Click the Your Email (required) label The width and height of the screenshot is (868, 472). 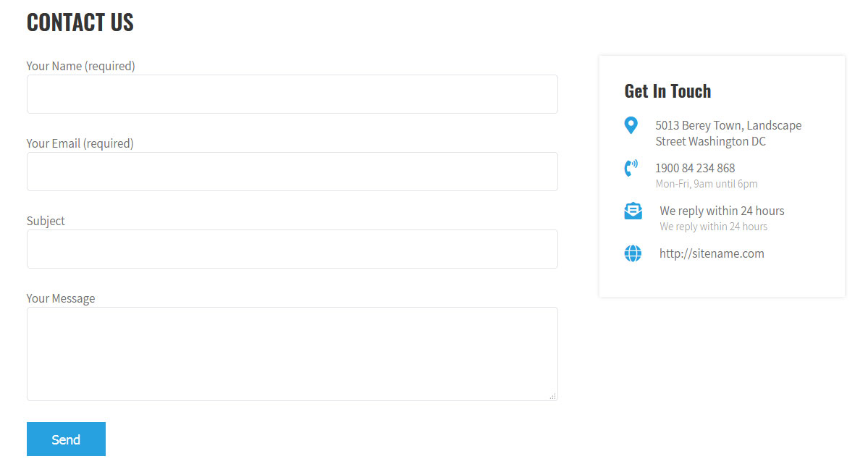tap(80, 143)
